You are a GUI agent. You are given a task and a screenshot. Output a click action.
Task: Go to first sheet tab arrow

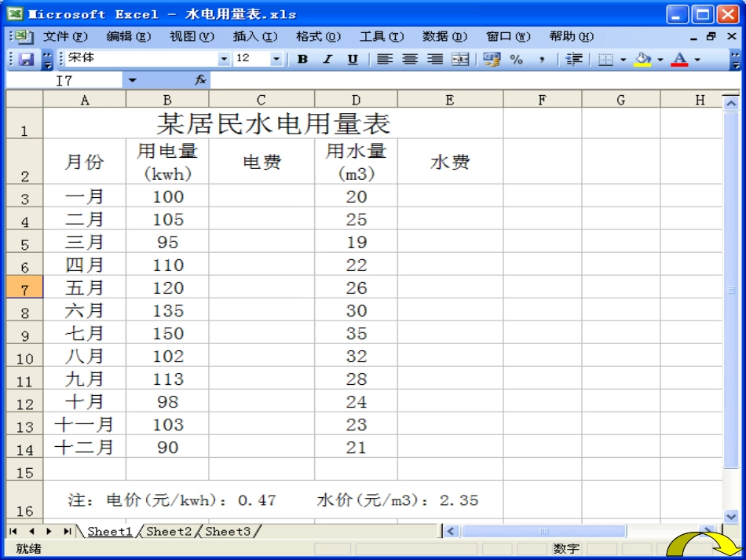point(13,531)
